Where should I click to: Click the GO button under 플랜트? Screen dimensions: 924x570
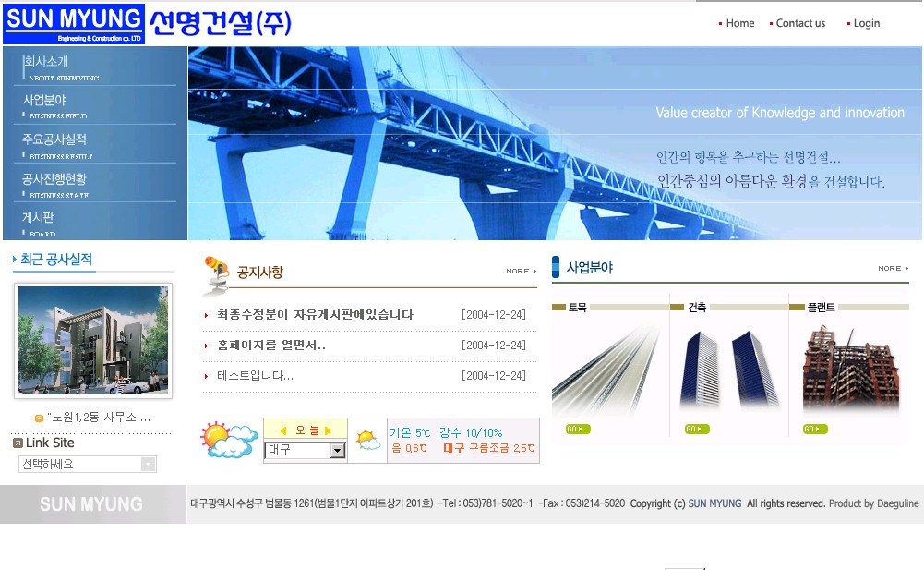(x=815, y=429)
